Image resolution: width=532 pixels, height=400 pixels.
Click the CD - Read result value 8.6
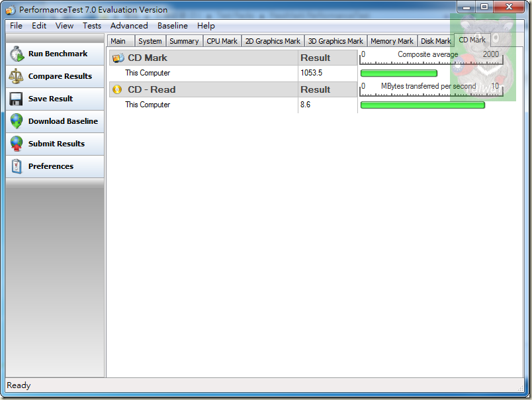pyautogui.click(x=305, y=105)
